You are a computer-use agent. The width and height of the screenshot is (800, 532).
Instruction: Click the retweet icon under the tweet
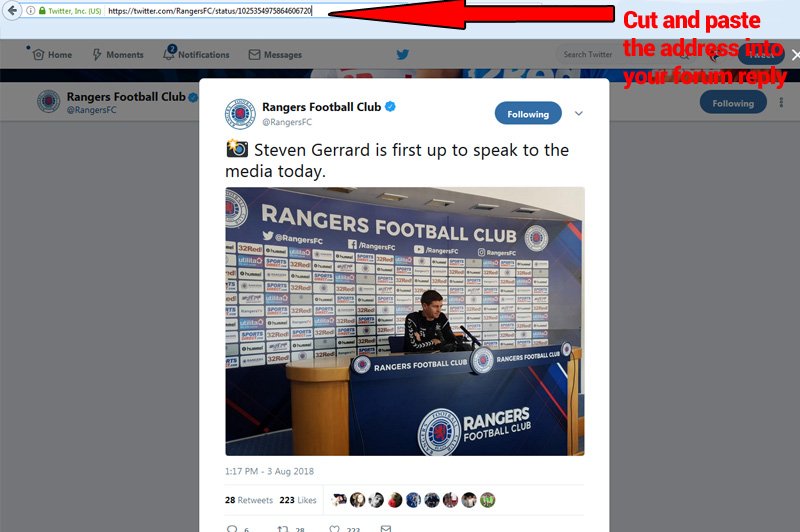coord(283,529)
